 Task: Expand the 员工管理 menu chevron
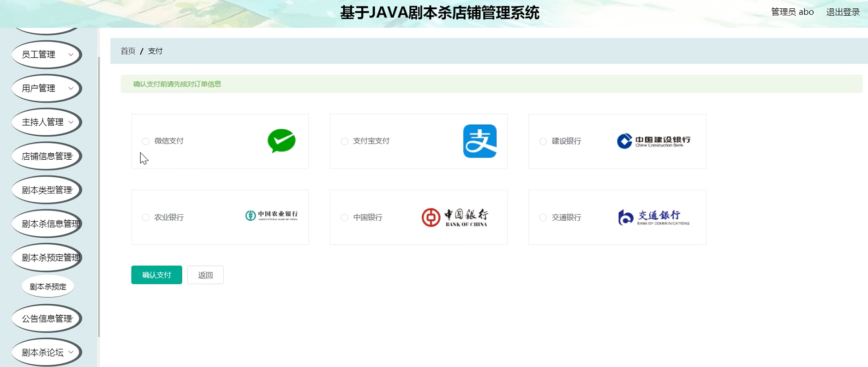click(71, 54)
